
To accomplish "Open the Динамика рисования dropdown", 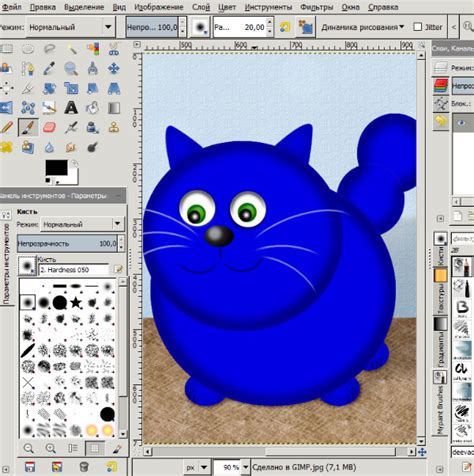I will pyautogui.click(x=363, y=27).
